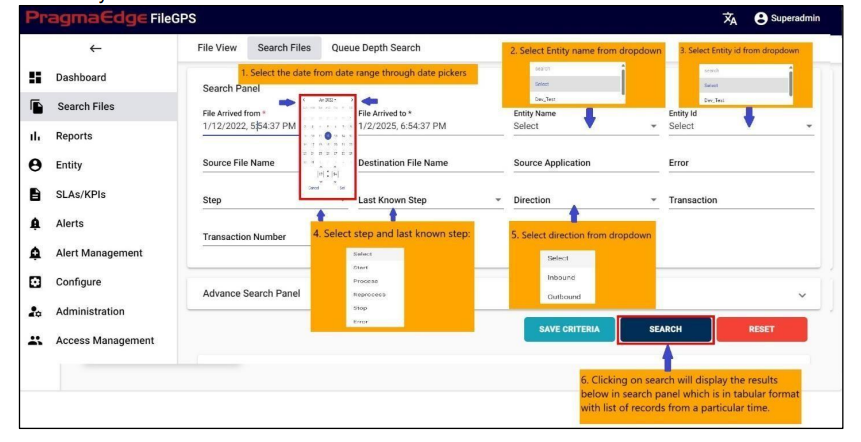Click the Reports bar chart icon
The width and height of the screenshot is (861, 442).
(36, 136)
